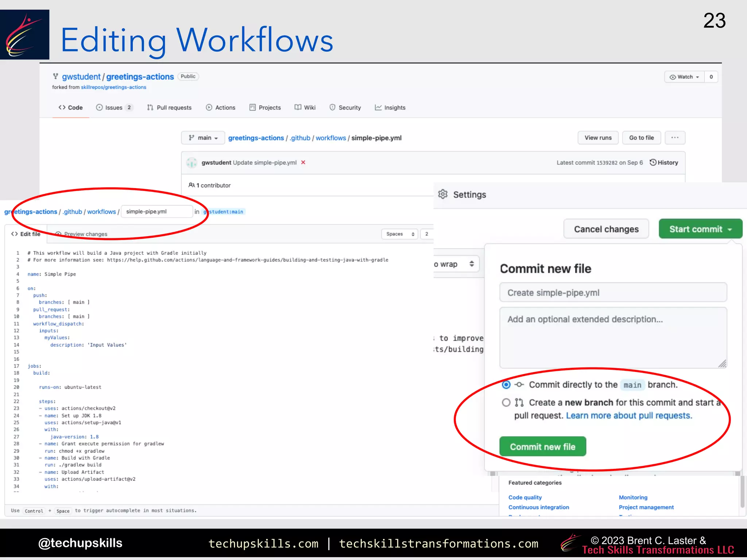Click the Commit new file button

pyautogui.click(x=542, y=447)
